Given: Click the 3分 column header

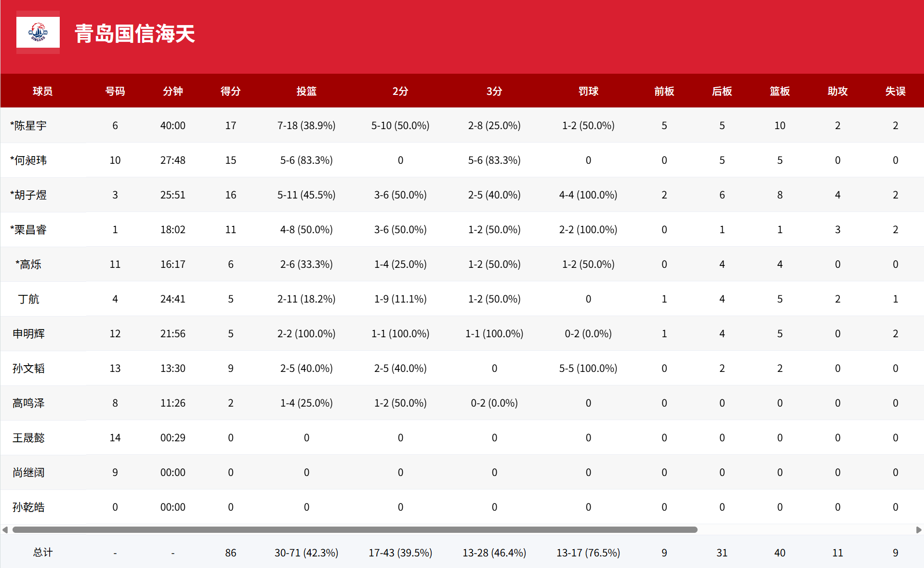Looking at the screenshot, I should [494, 91].
